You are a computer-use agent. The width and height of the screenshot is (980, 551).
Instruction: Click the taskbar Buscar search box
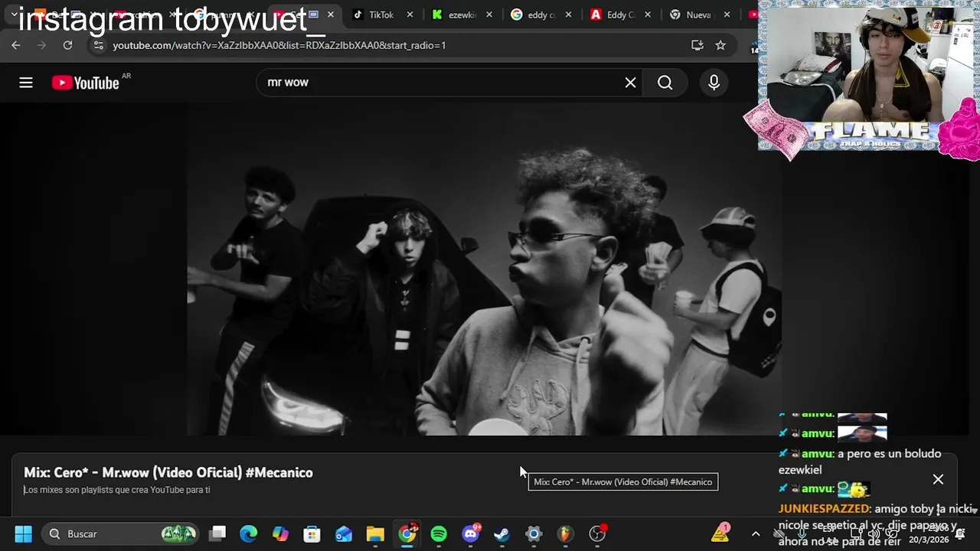point(121,534)
